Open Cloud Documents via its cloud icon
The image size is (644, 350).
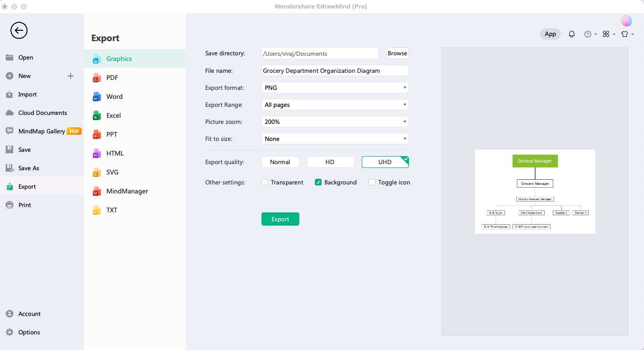pos(9,113)
